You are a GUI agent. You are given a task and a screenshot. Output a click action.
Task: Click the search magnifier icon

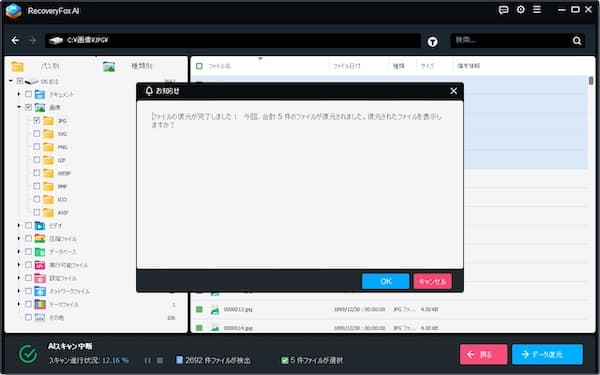[577, 41]
